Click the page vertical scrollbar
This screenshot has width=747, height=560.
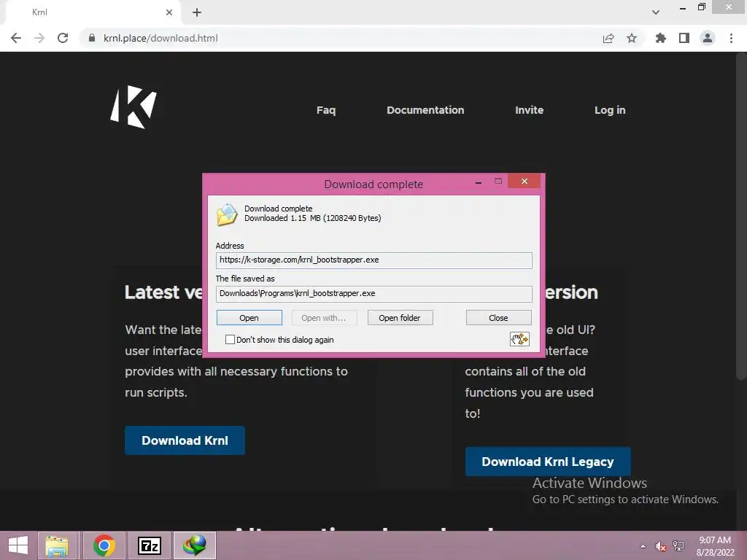point(741,217)
